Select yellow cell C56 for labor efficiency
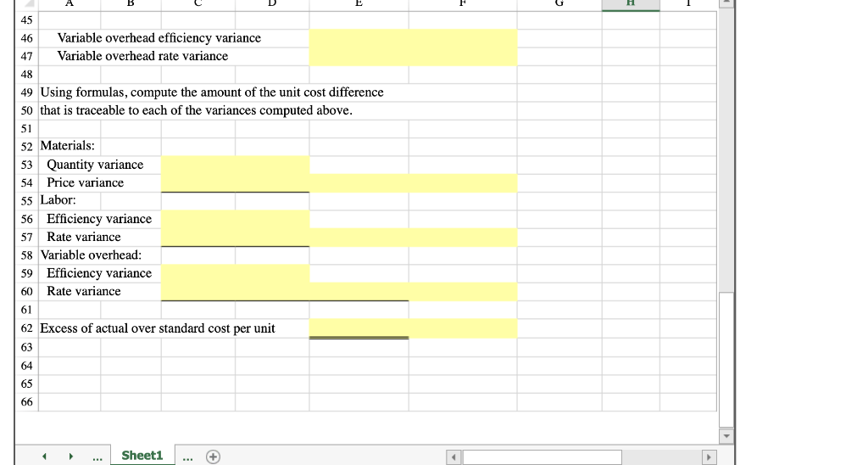868x465 pixels. point(198,220)
